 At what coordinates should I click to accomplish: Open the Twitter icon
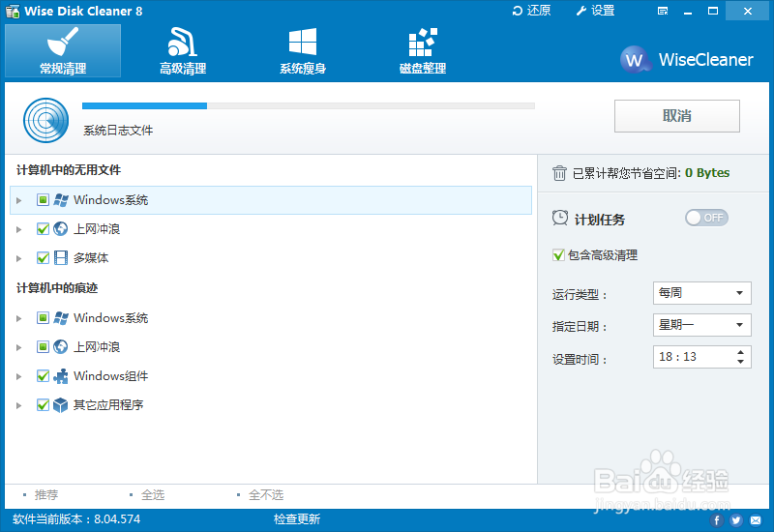coord(736,520)
